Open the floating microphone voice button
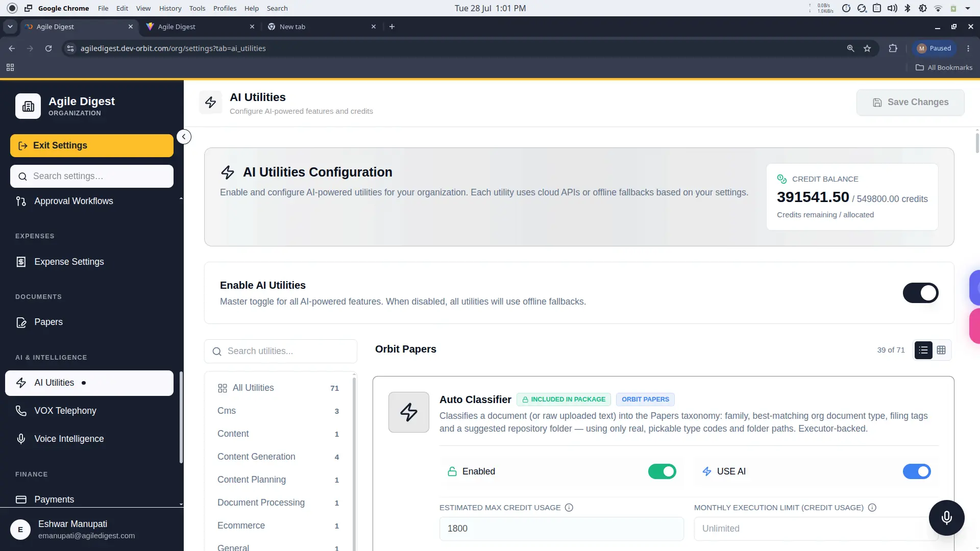The width and height of the screenshot is (980, 551). (946, 517)
